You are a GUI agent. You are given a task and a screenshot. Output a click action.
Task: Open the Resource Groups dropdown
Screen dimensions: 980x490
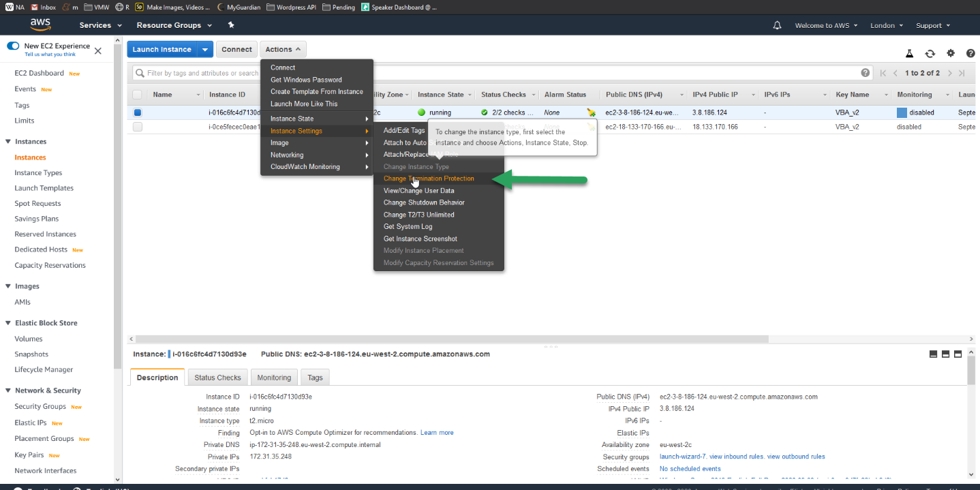coord(174,25)
